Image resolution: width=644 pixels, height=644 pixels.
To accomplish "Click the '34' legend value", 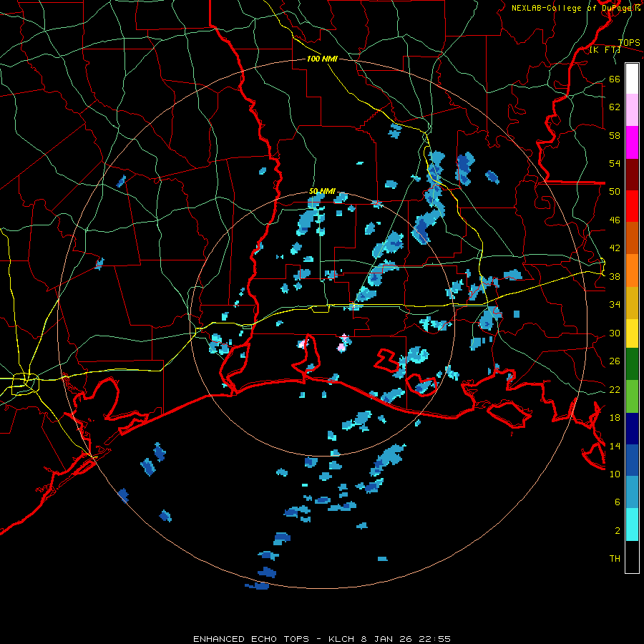I will coord(615,304).
